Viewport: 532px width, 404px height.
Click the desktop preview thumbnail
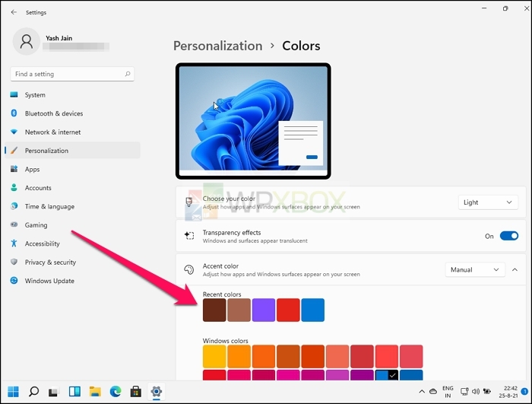coord(253,121)
